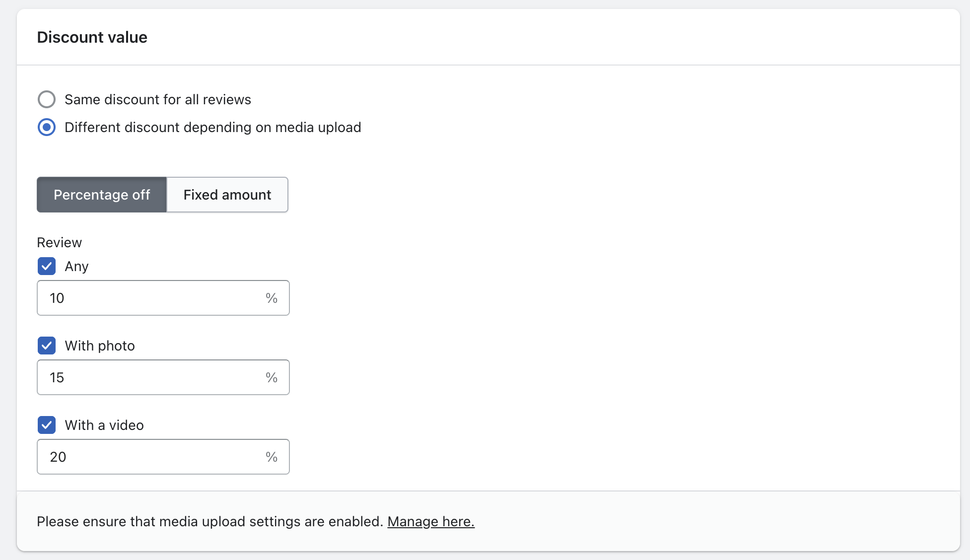The image size is (970, 560).
Task: Toggle the With photo checkbox
Action: (x=47, y=346)
